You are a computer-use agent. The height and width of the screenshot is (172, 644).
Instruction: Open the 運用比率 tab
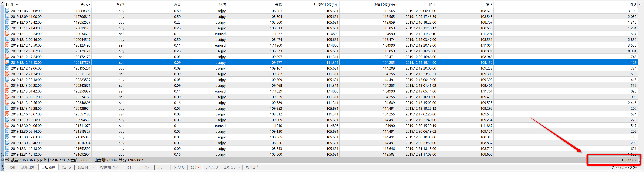tap(28, 167)
